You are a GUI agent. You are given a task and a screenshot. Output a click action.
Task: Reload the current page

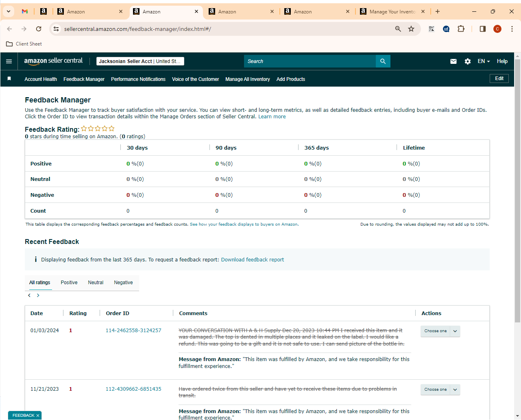click(39, 29)
